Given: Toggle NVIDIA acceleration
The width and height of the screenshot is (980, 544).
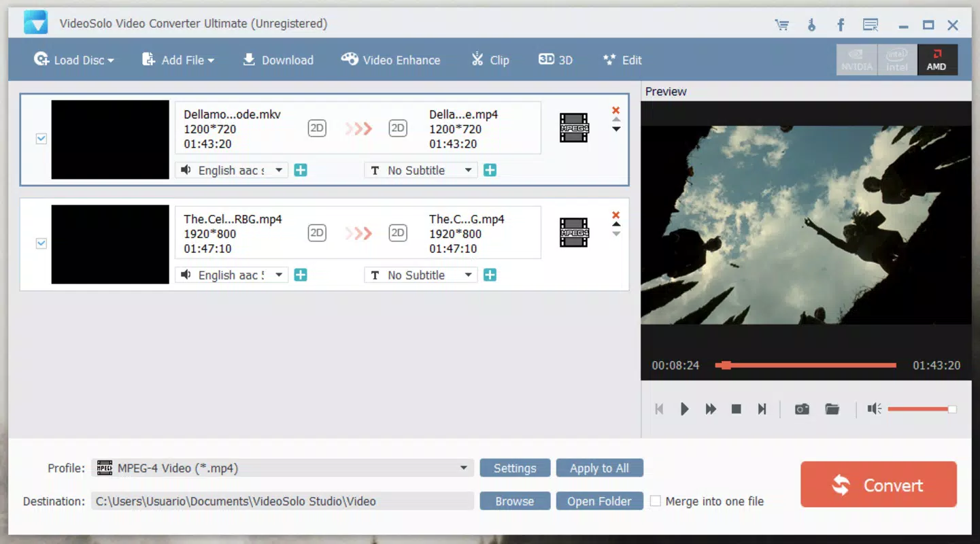Looking at the screenshot, I should click(x=857, y=60).
